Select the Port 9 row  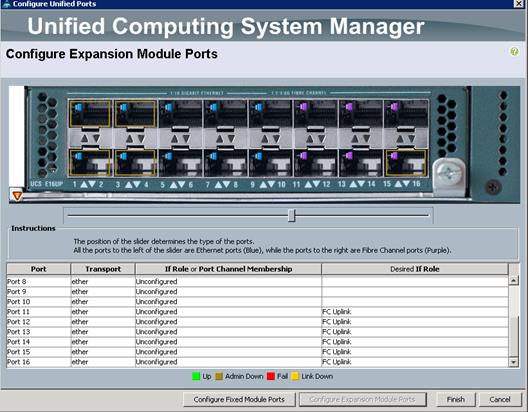(x=257, y=291)
